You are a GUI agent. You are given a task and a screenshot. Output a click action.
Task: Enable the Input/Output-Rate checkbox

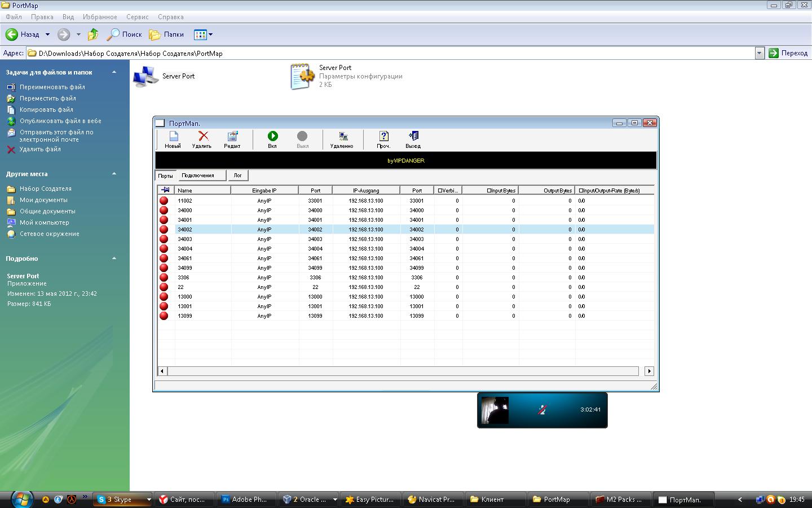(581, 191)
